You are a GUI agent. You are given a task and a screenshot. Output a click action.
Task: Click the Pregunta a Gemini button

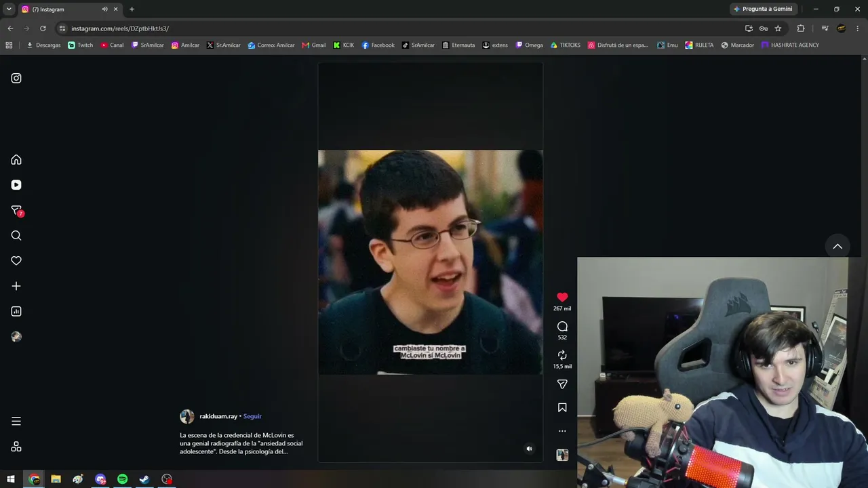(x=763, y=9)
